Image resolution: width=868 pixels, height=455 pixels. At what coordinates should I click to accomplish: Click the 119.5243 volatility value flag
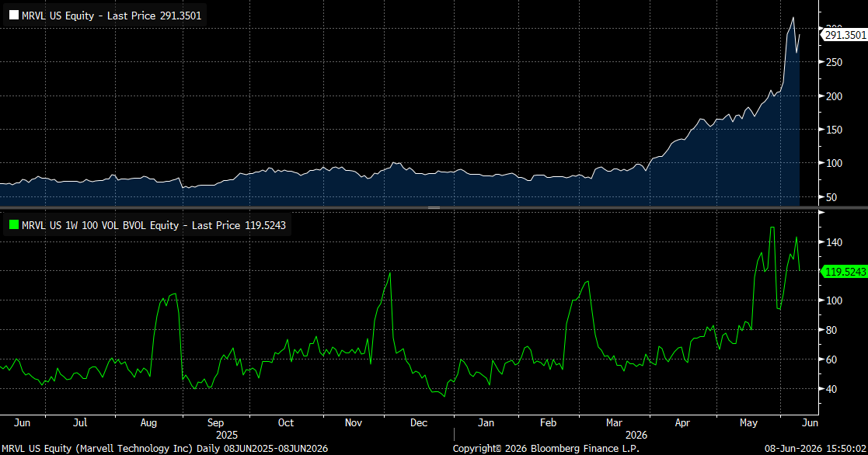coord(845,272)
